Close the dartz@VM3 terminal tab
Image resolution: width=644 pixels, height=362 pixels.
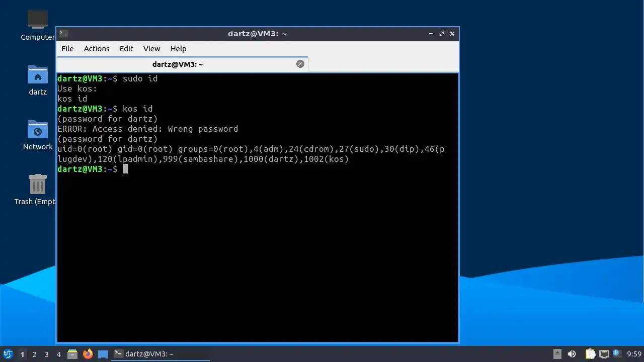tap(300, 64)
